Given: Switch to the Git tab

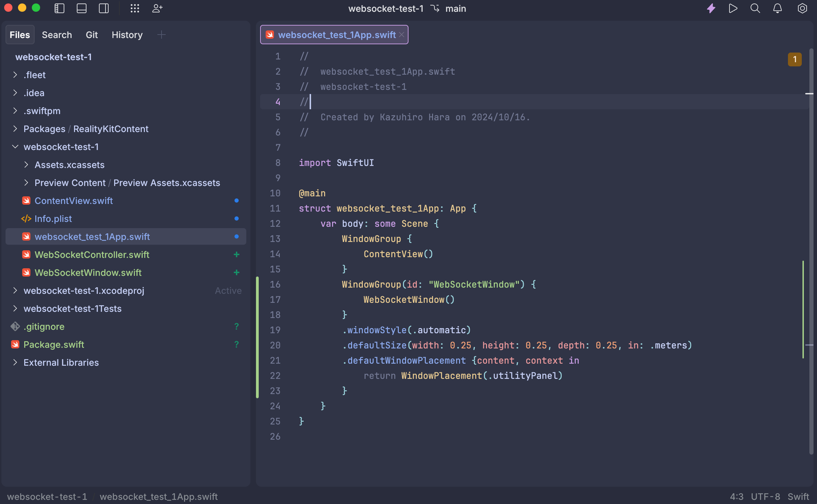Looking at the screenshot, I should pyautogui.click(x=92, y=35).
